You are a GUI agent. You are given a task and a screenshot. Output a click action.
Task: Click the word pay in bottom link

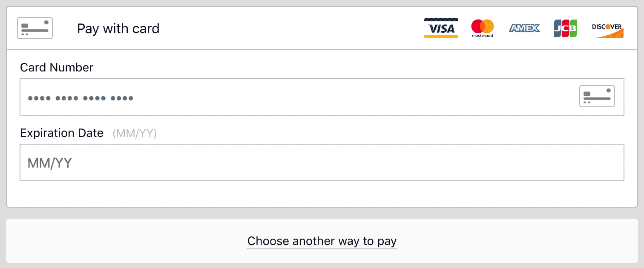(x=387, y=242)
